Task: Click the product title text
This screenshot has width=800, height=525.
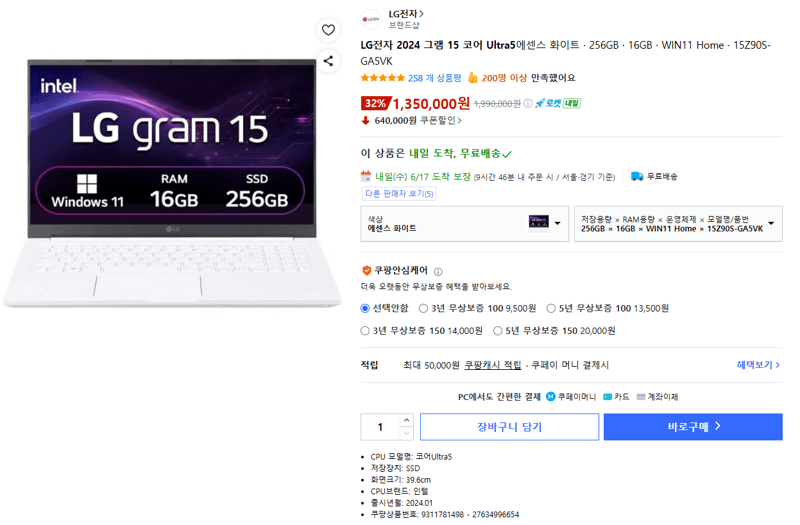Action: pyautogui.click(x=565, y=53)
